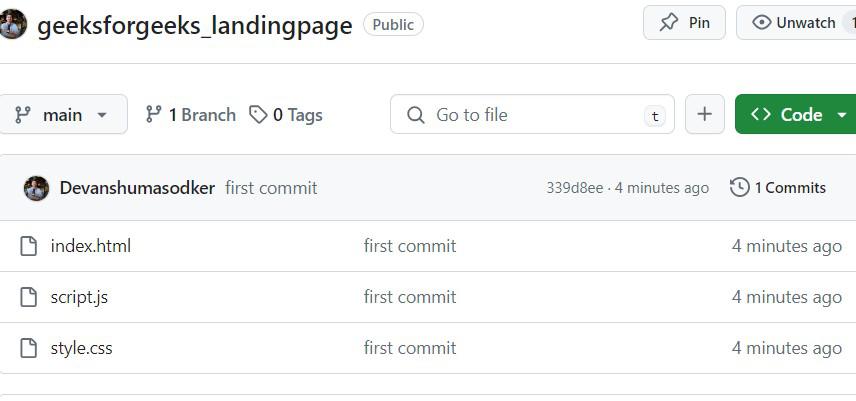Open the main branch dropdown
Viewport: 856px width, 401px height.
tap(62, 115)
